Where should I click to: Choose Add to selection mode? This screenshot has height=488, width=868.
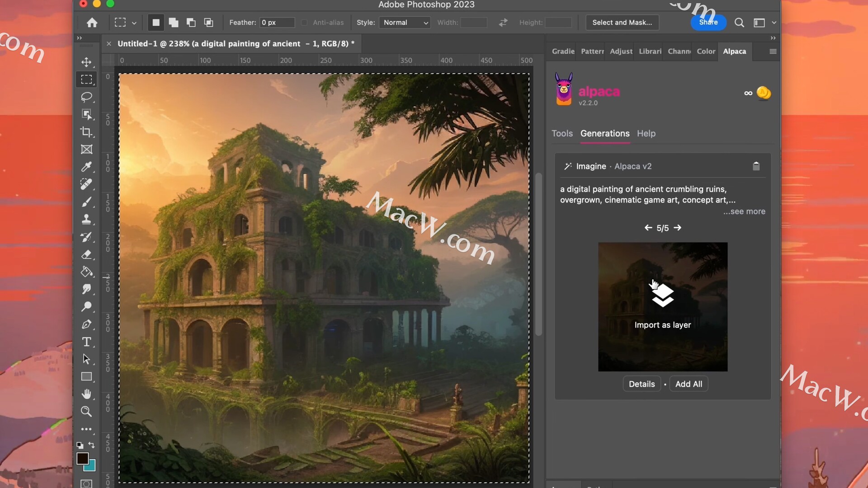click(x=174, y=23)
